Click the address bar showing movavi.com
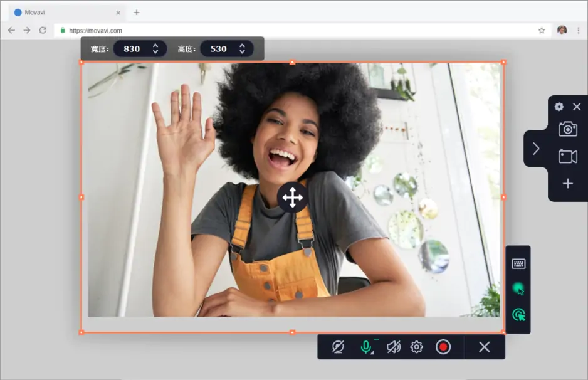 click(302, 30)
